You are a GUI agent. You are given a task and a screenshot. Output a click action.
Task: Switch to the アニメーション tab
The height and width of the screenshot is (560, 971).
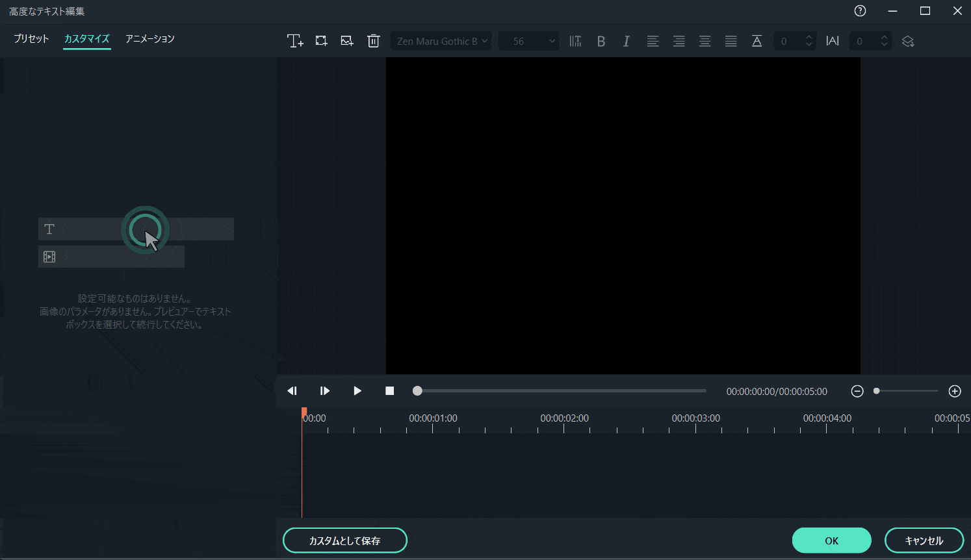(149, 39)
